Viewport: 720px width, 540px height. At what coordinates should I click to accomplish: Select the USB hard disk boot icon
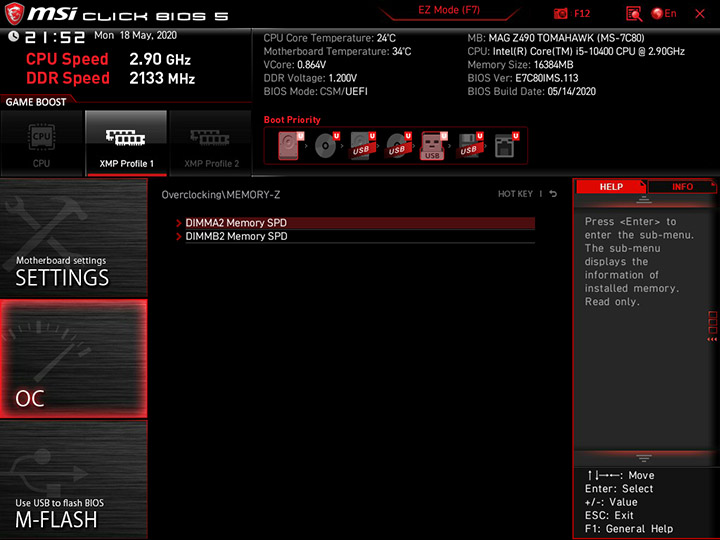point(362,146)
